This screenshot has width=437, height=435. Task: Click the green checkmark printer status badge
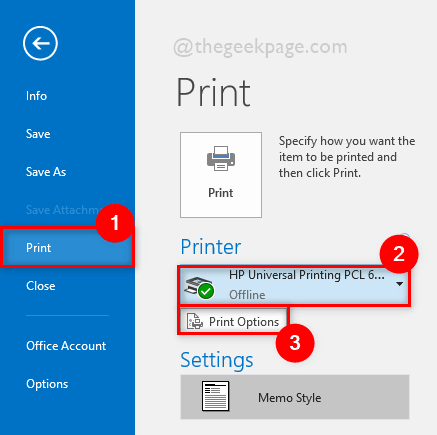[x=206, y=291]
